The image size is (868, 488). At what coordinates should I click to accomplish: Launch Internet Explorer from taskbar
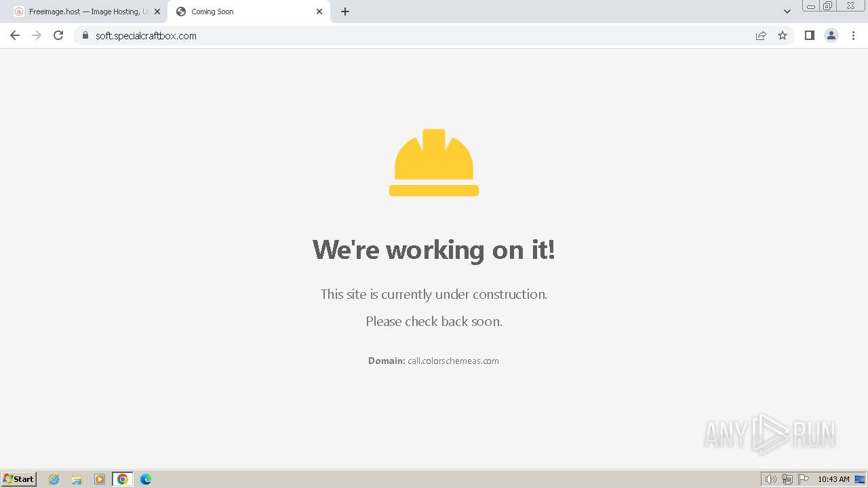54,479
